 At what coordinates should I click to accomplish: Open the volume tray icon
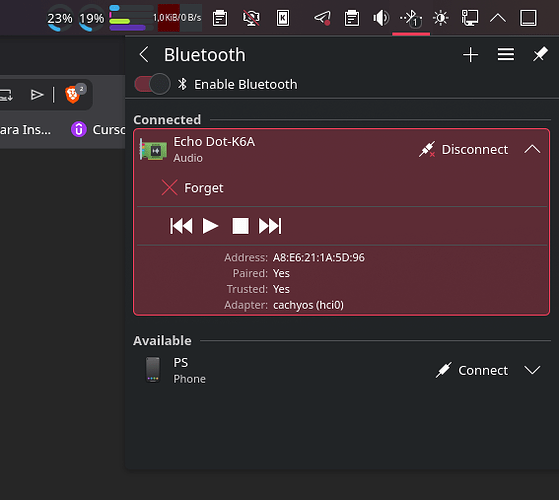tap(381, 18)
